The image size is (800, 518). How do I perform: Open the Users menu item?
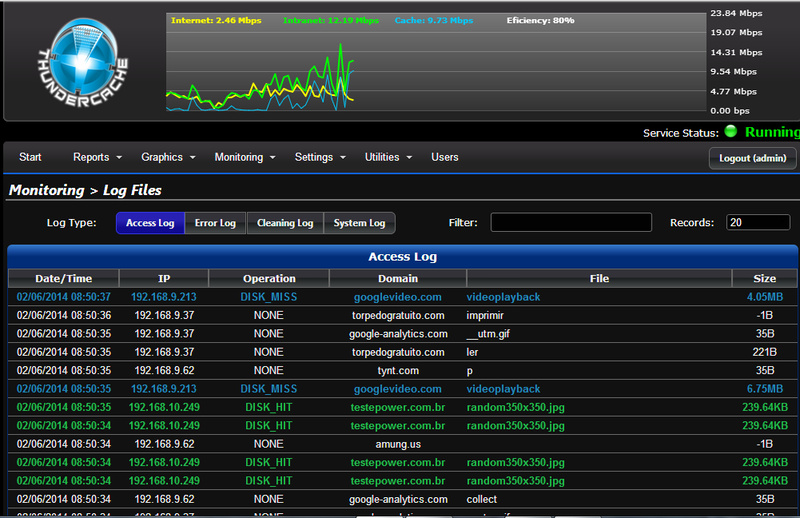(x=445, y=157)
